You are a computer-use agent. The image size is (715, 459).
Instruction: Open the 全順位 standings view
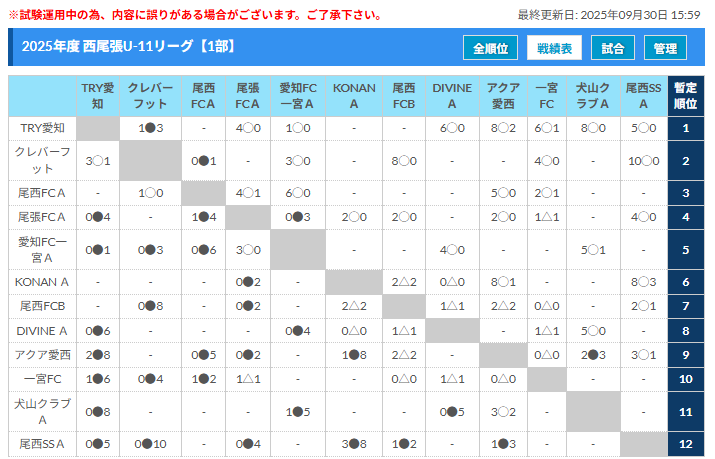click(x=490, y=48)
